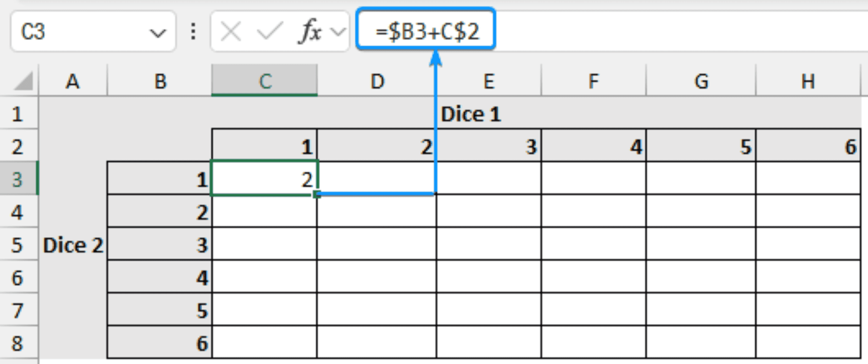Select the Dice 2 label cell
The width and height of the screenshot is (868, 364).
click(x=73, y=245)
